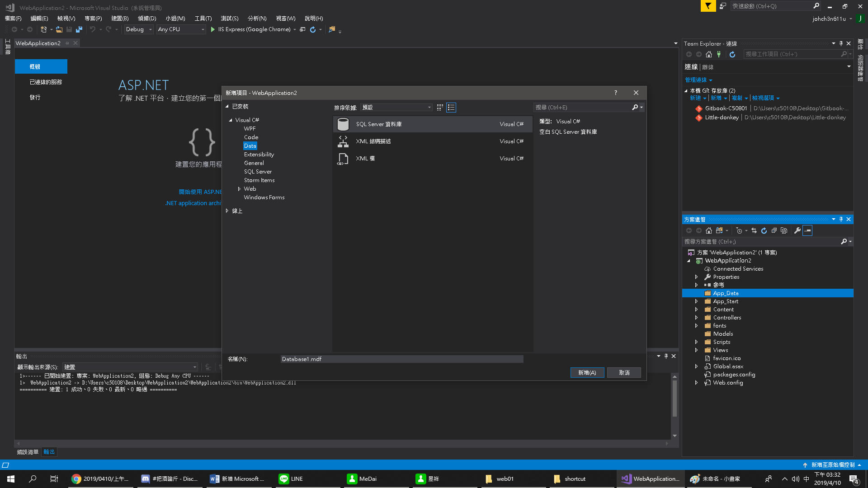Click the Open File toolbar icon
The image size is (868, 488).
[x=59, y=29]
